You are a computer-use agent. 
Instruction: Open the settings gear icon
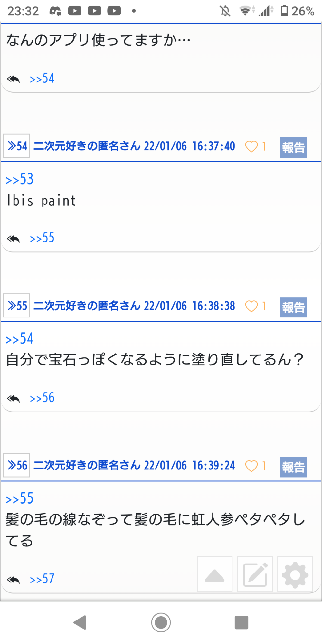click(295, 574)
